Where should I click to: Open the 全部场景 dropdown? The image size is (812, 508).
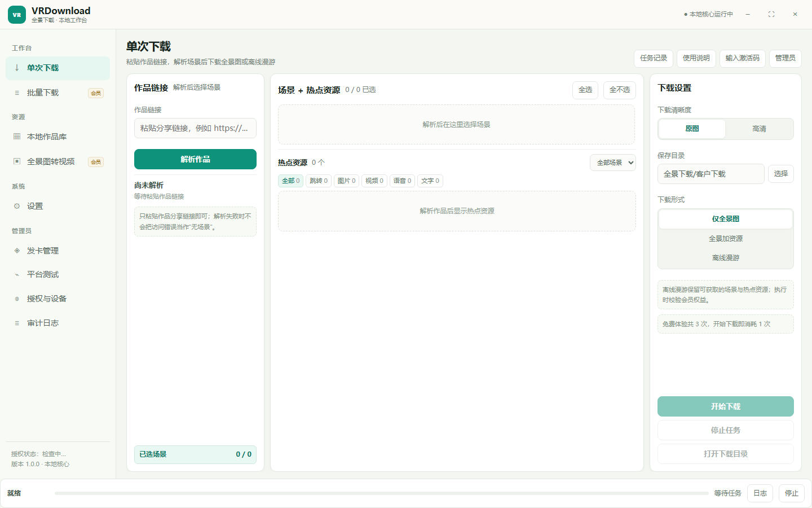[x=613, y=163]
